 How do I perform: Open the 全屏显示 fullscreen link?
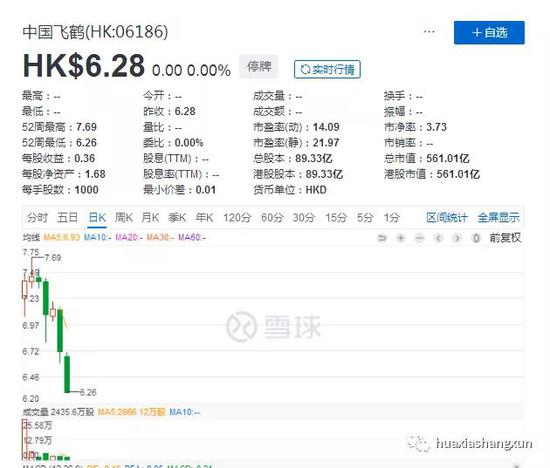tap(498, 218)
